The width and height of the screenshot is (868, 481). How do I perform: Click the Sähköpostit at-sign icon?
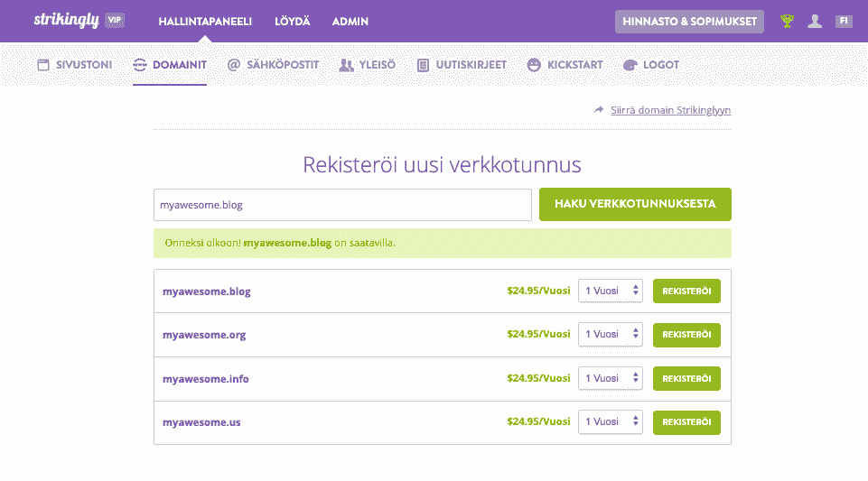233,65
